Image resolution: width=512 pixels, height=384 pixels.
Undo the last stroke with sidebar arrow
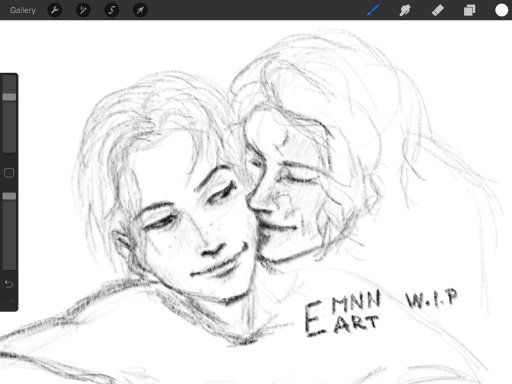pos(9,284)
